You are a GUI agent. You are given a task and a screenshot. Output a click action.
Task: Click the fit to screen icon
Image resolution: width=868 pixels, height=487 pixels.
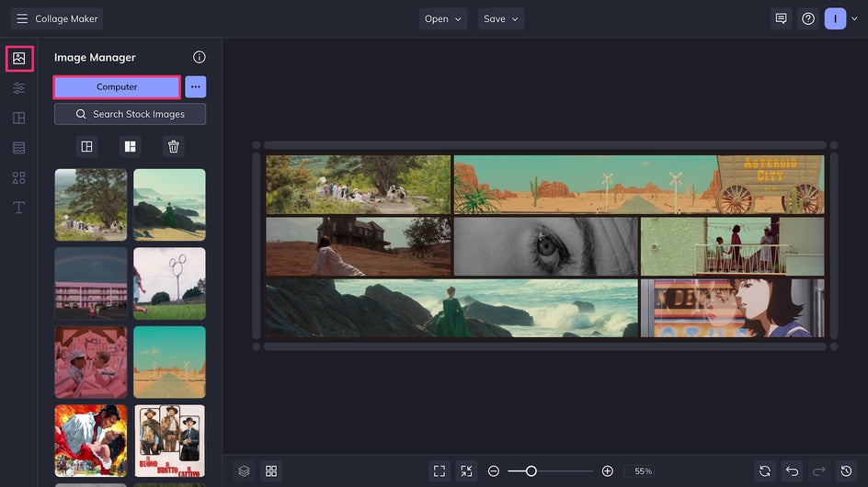pyautogui.click(x=440, y=470)
